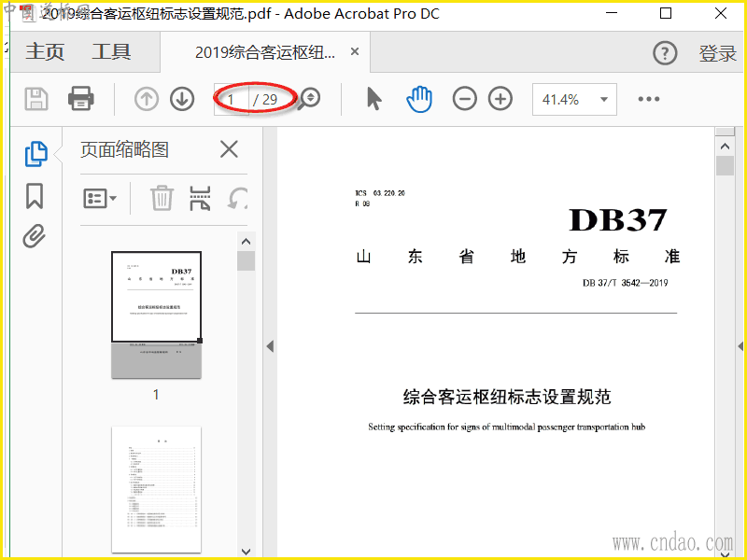Click the print pages icon in the thumbnail panel

(200, 198)
